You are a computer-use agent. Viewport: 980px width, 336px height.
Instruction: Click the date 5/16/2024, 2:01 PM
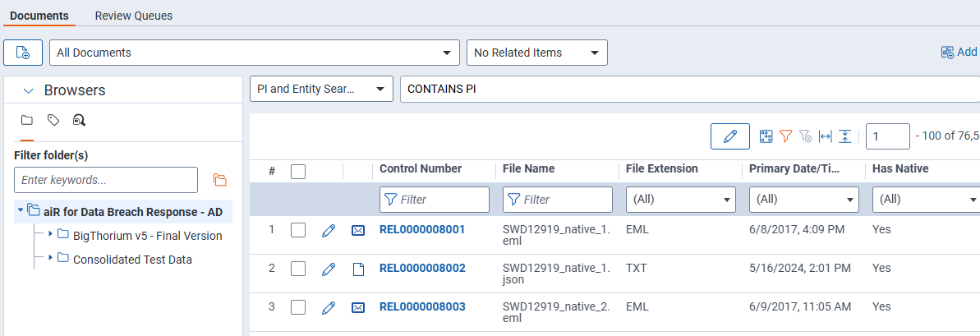[799, 268]
